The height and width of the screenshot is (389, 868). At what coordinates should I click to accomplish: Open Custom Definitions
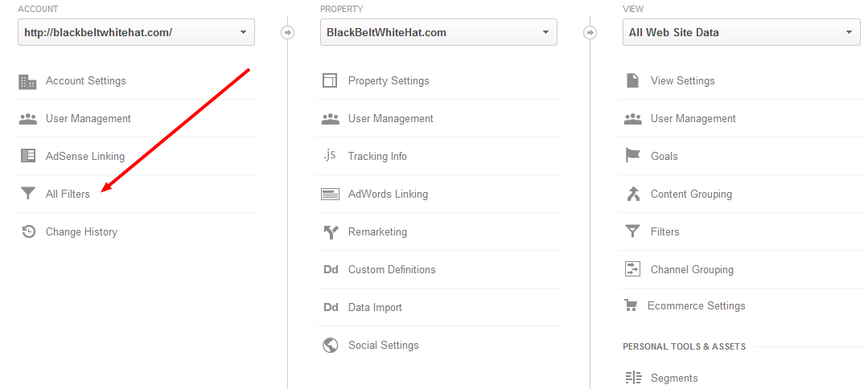pos(392,269)
